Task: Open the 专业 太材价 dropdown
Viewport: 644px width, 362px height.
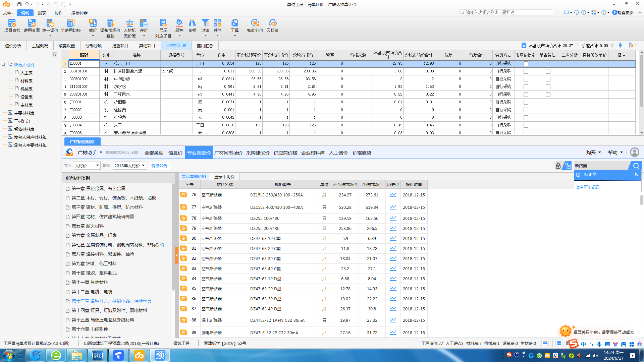Action: [x=87, y=166]
